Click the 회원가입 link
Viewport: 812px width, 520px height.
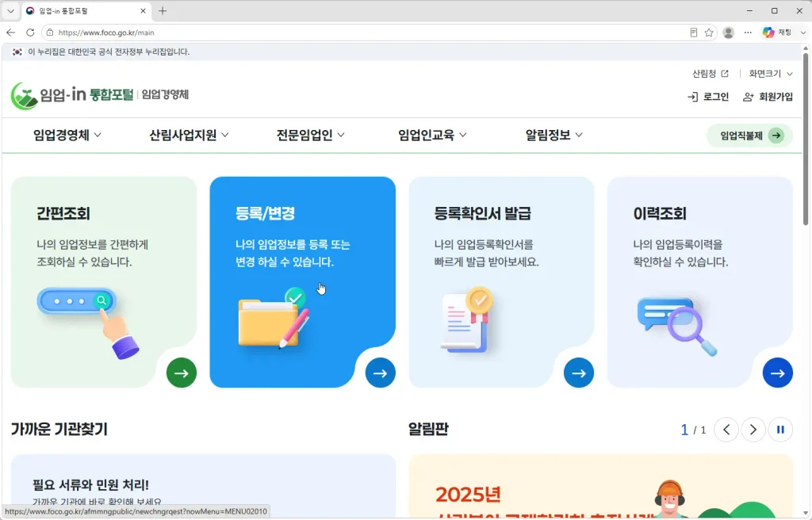(768, 97)
